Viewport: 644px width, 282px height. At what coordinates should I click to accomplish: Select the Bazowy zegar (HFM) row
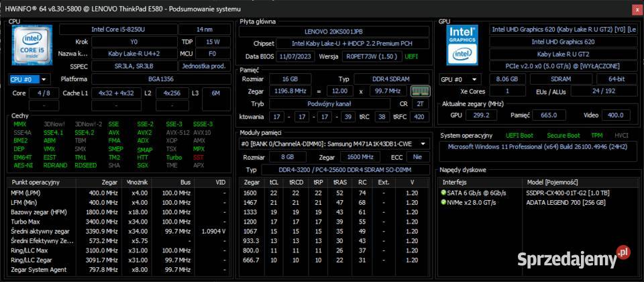(x=119, y=212)
